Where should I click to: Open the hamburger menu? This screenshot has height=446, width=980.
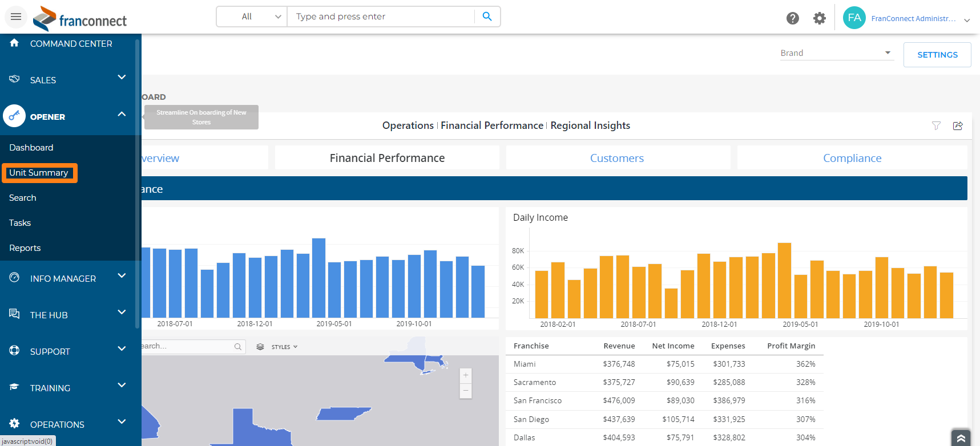16,17
